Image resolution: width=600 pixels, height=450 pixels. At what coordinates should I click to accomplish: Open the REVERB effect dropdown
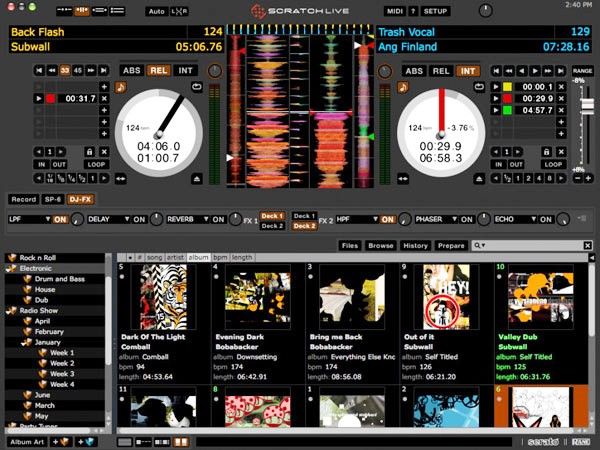click(188, 219)
